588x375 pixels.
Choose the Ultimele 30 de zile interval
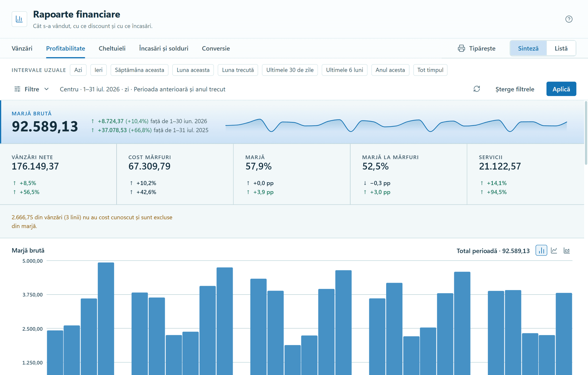coord(290,70)
